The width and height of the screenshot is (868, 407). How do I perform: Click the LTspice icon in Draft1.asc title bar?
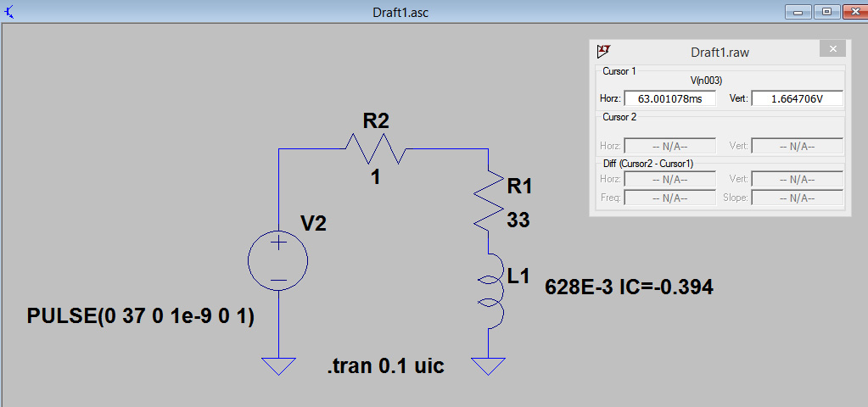pos(8,11)
